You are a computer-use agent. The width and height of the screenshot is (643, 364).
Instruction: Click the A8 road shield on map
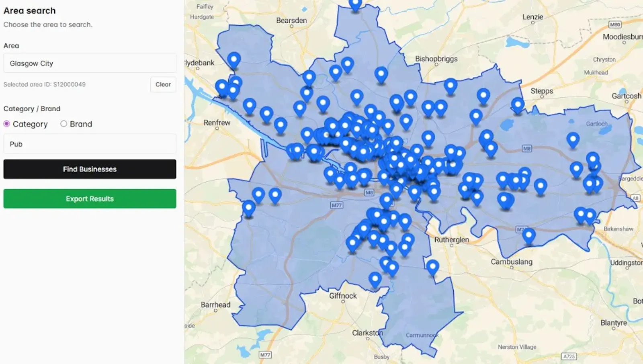(635, 198)
